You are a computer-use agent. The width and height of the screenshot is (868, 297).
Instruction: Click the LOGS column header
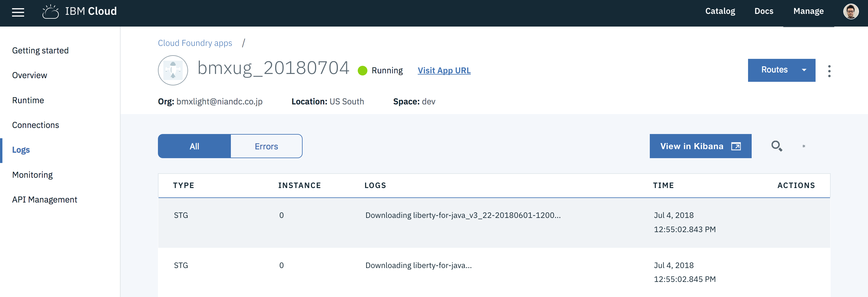pos(375,185)
